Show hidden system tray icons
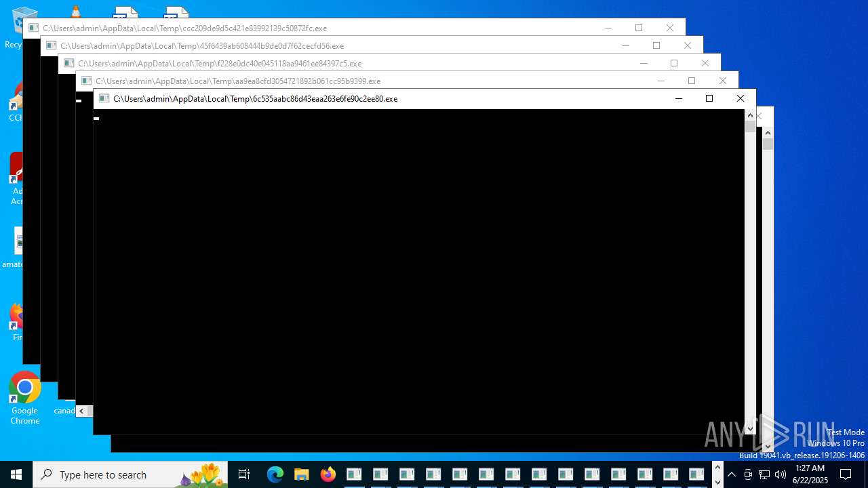Image resolution: width=868 pixels, height=488 pixels. [732, 474]
